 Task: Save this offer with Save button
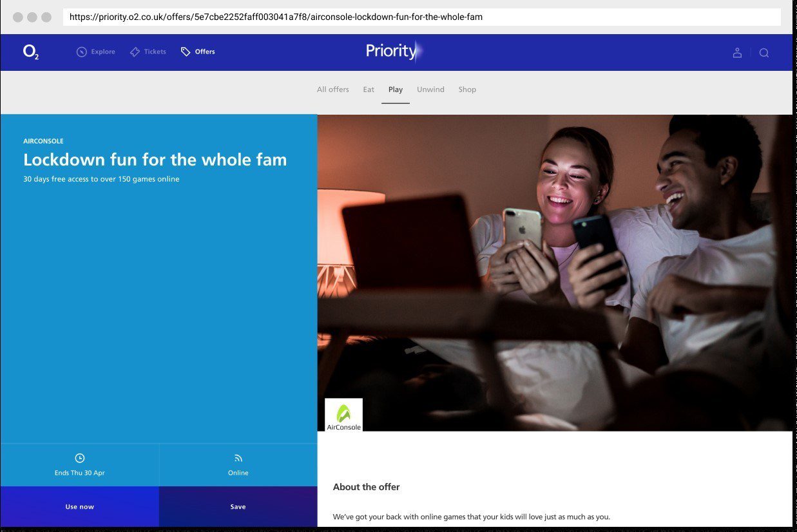pos(238,507)
